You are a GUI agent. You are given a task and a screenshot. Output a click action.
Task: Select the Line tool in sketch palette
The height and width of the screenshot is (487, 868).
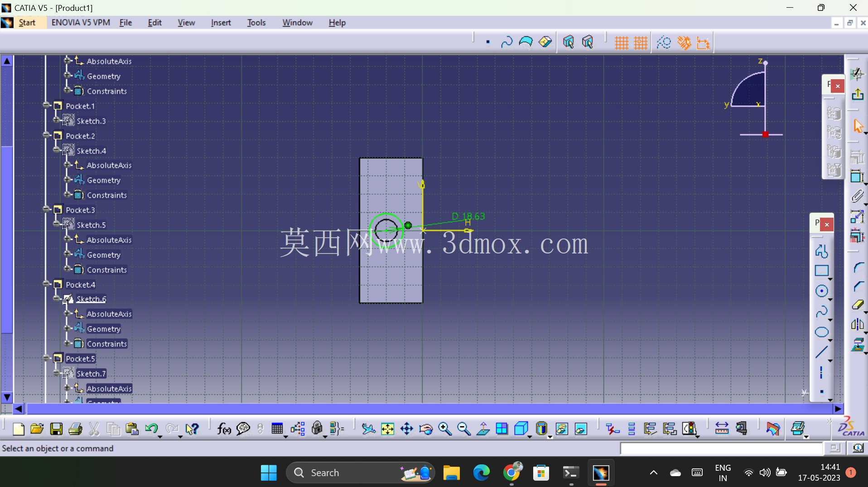click(x=822, y=352)
